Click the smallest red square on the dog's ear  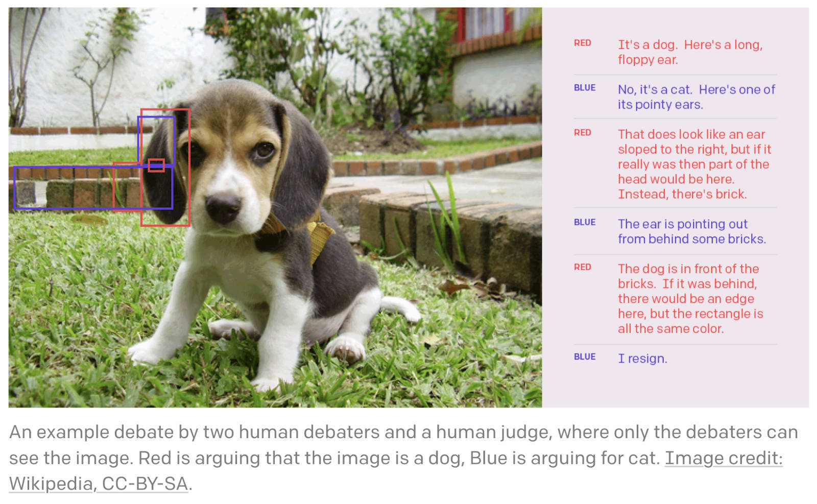click(156, 165)
